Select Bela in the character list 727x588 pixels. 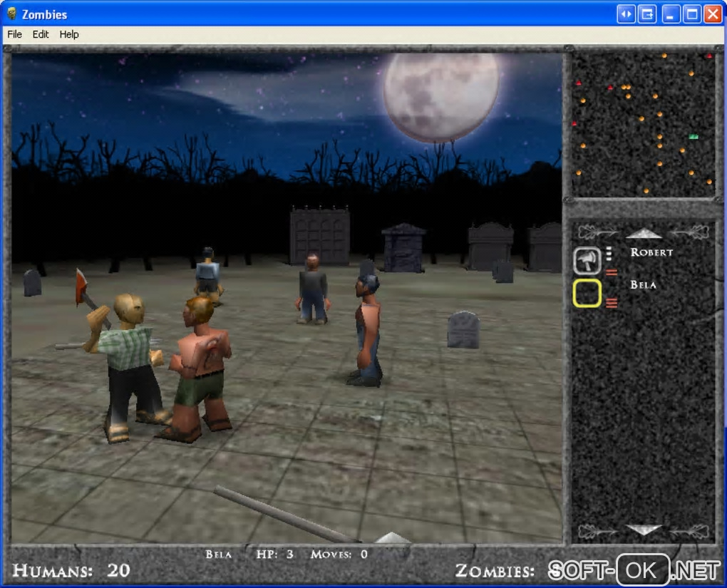(643, 284)
